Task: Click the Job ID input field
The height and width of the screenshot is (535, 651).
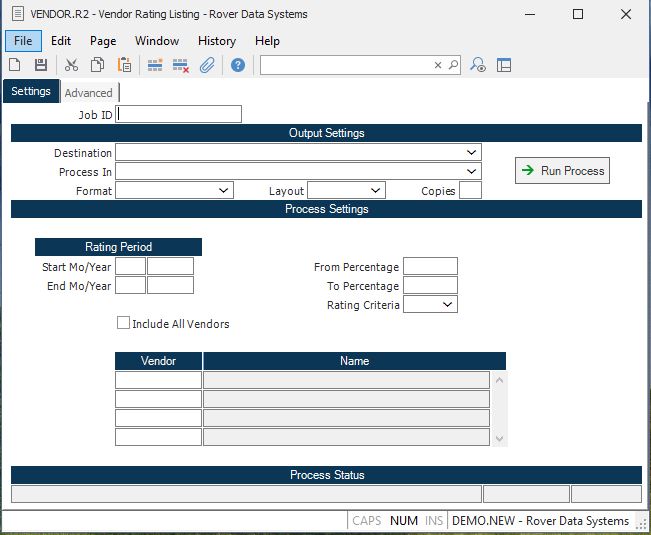Action: pos(179,115)
